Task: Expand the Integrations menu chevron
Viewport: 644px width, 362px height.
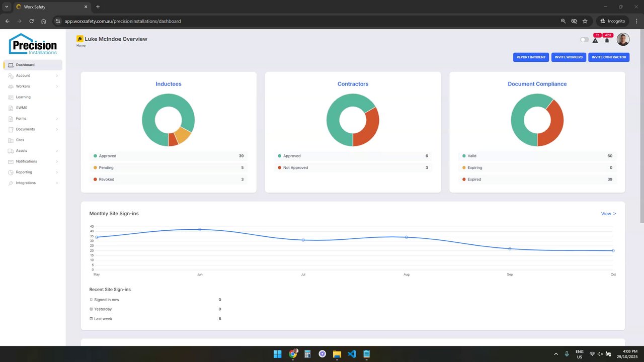Action: click(x=57, y=183)
